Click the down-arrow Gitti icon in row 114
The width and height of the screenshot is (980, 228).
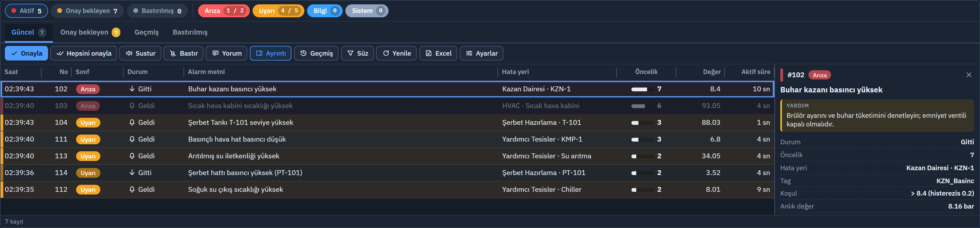[132, 173]
